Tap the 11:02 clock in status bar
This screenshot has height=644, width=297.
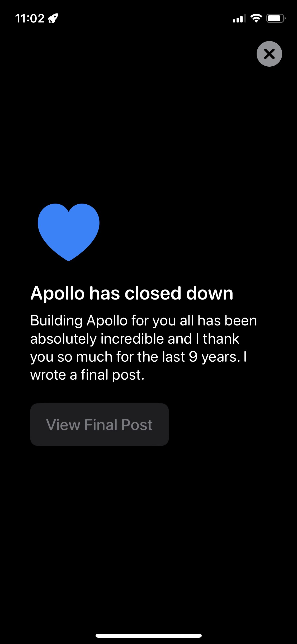(x=30, y=19)
